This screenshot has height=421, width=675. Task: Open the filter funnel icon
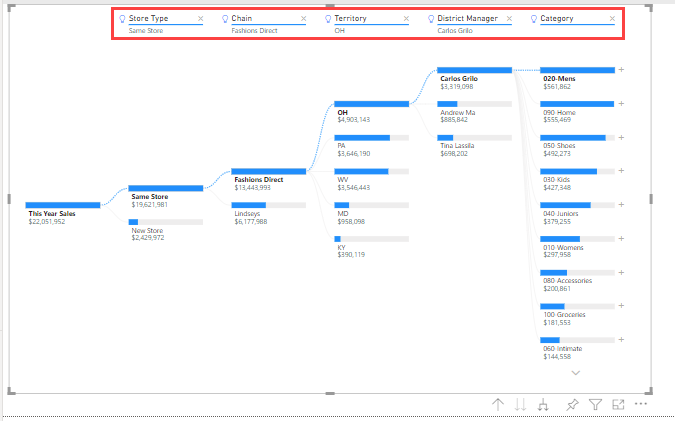point(595,404)
